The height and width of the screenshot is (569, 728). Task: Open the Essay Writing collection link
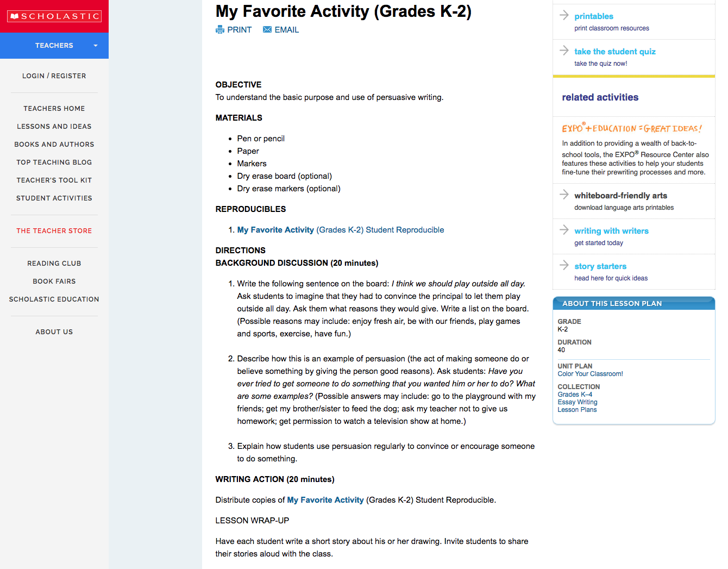click(578, 402)
